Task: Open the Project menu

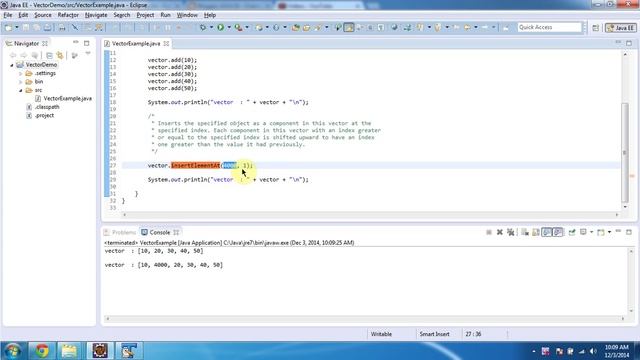Action: coord(145,15)
